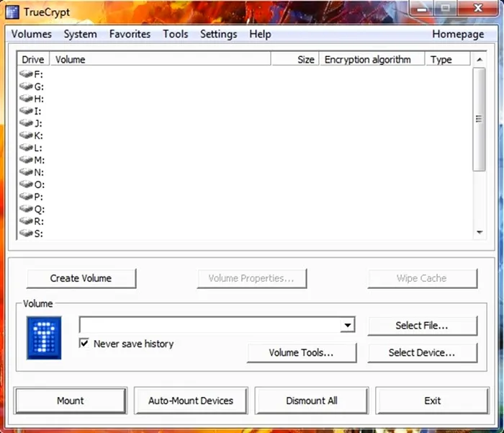Select the G: drive icon
Viewport: 504px width, 433px height.
coord(26,86)
